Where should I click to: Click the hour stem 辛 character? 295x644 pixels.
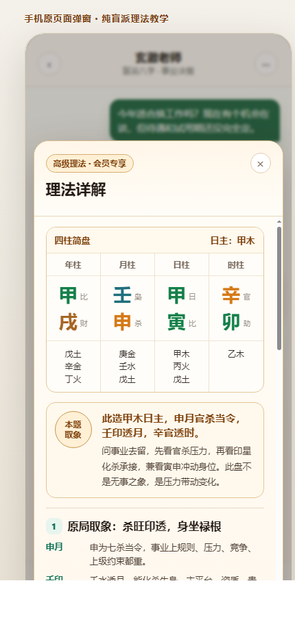231,296
